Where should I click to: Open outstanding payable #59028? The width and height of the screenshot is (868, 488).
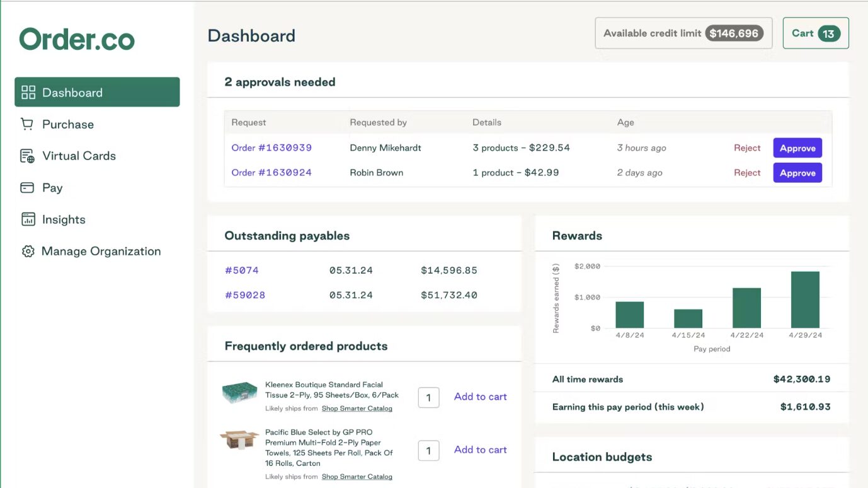click(245, 295)
